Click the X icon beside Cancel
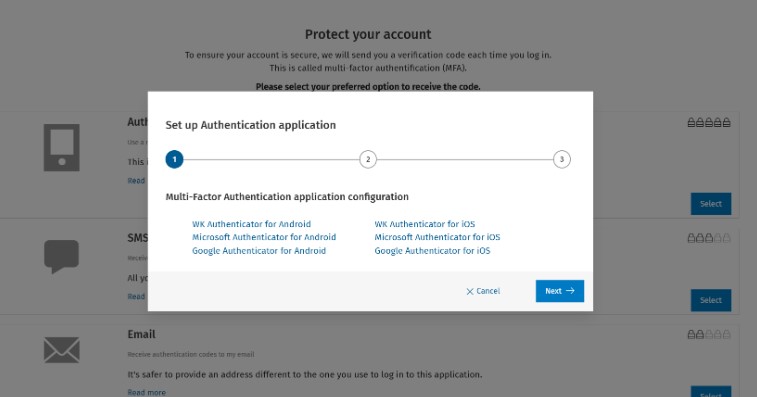The height and width of the screenshot is (397, 757). 470,292
